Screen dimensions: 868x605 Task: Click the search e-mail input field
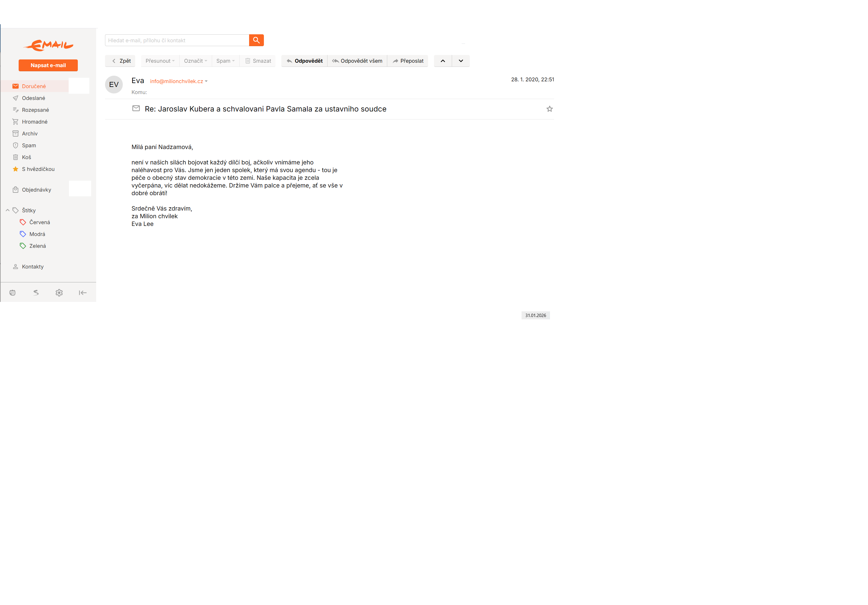pos(177,40)
